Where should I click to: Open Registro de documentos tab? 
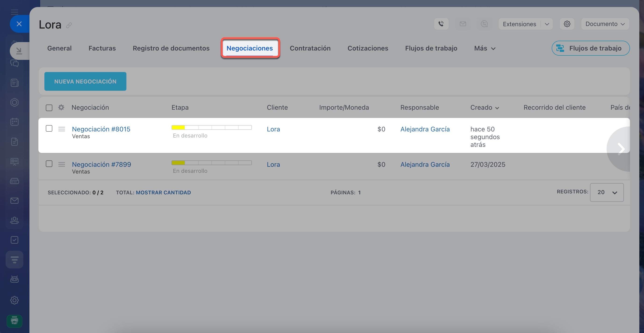(x=171, y=48)
